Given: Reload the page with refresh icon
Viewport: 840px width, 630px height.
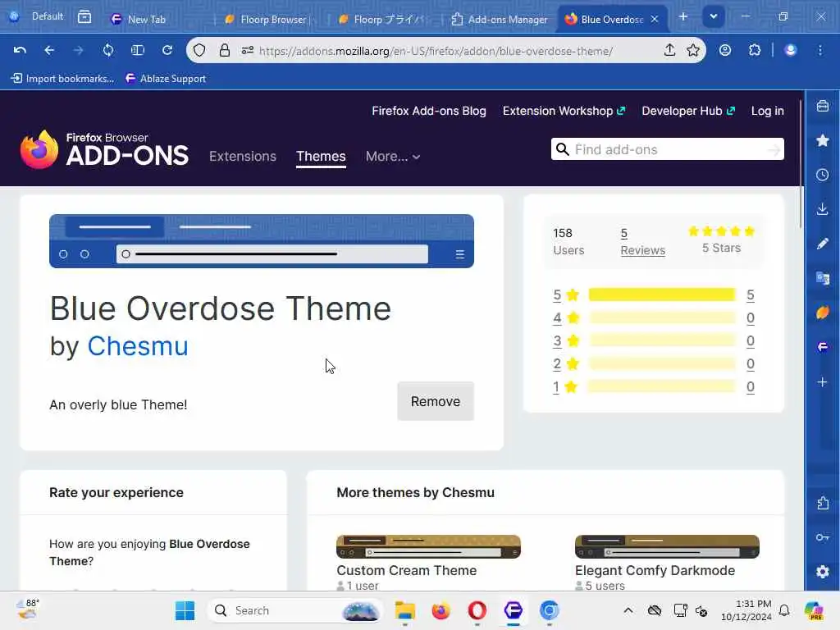Looking at the screenshot, I should tap(167, 50).
